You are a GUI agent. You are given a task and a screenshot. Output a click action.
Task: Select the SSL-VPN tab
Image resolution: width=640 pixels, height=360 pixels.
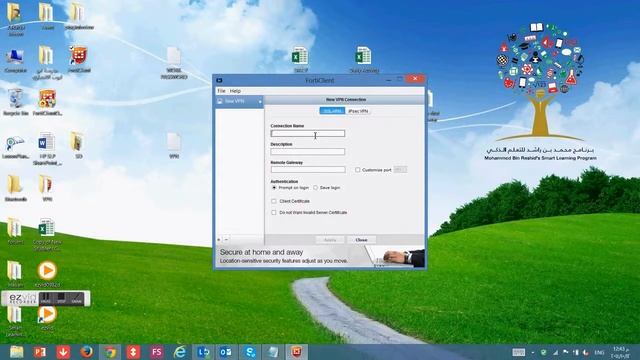pyautogui.click(x=332, y=111)
